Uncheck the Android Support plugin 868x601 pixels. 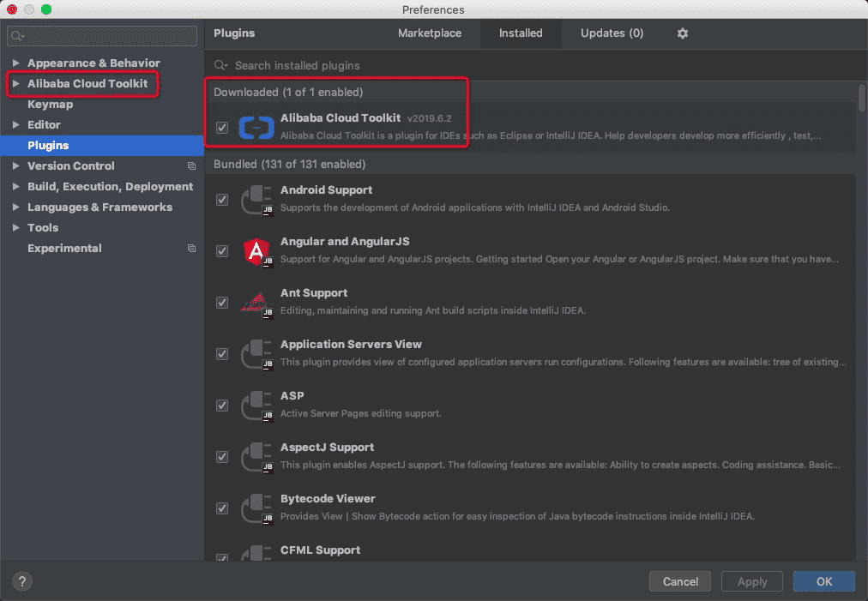(222, 200)
